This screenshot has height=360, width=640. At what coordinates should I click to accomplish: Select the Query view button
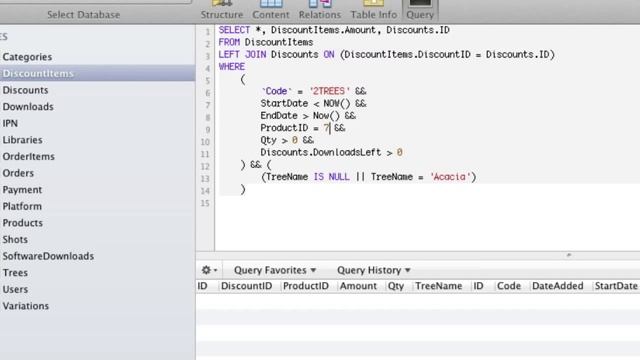pos(420,10)
